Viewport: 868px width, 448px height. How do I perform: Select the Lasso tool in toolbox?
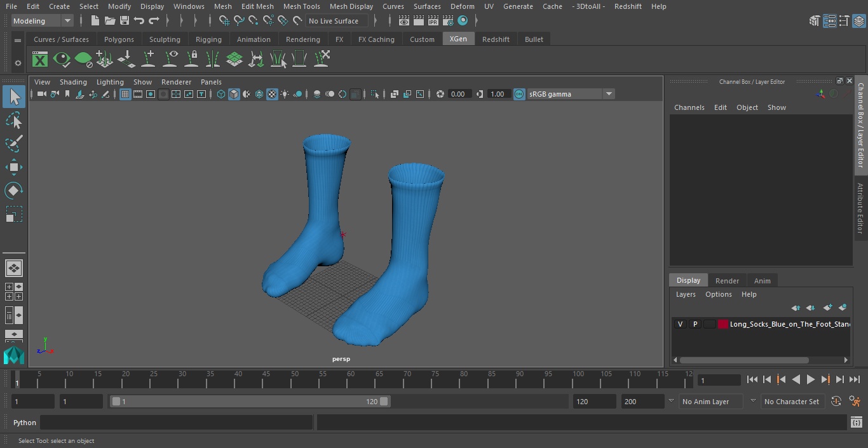click(13, 121)
